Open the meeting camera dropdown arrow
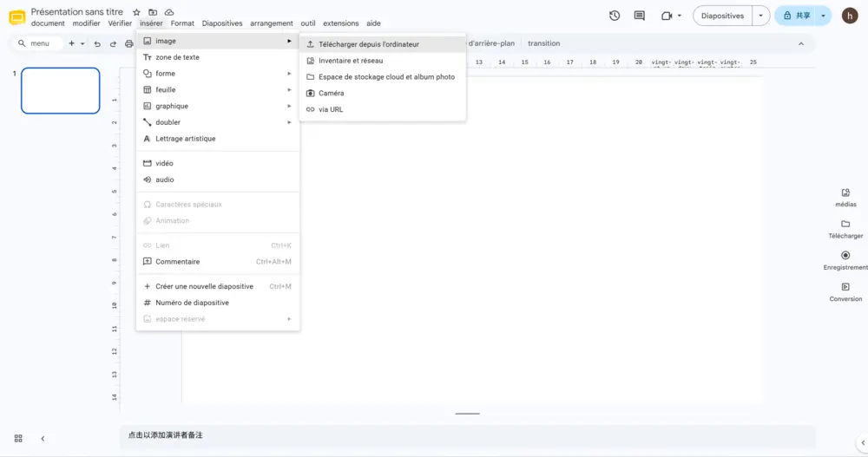 (x=680, y=16)
